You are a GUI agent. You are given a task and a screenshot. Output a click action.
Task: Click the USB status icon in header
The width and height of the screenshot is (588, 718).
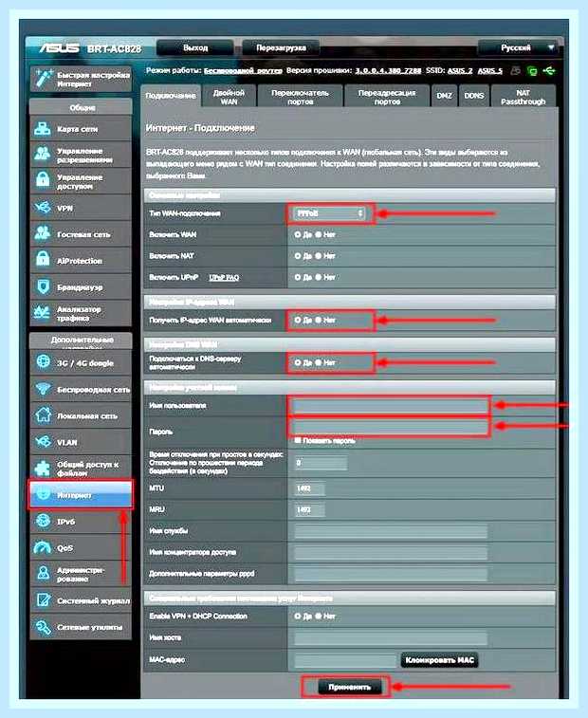coord(548,70)
